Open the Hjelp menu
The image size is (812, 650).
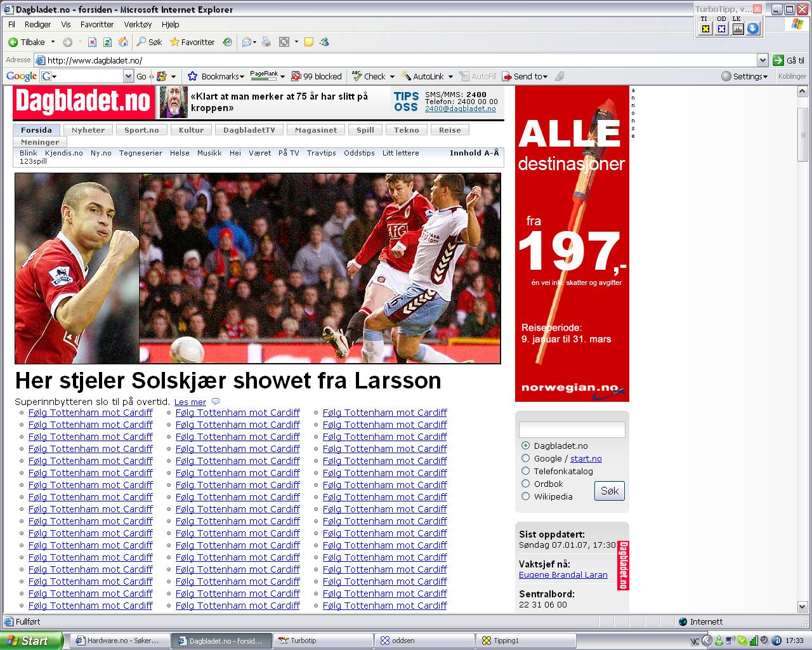point(171,24)
